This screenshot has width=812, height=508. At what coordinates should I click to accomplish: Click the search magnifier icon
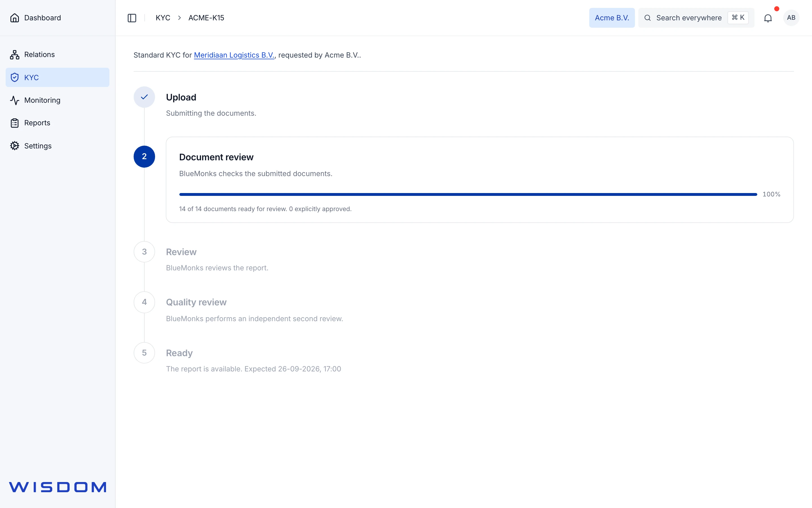(648, 18)
